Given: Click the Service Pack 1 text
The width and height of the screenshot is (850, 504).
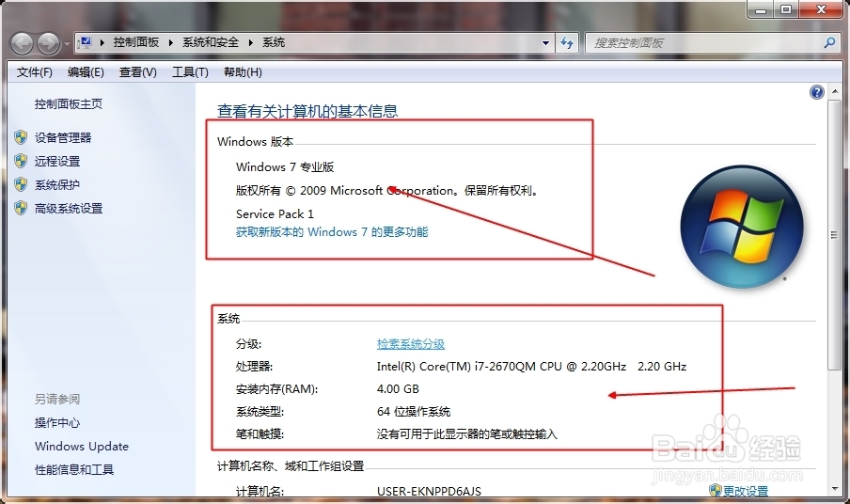Looking at the screenshot, I should (275, 213).
